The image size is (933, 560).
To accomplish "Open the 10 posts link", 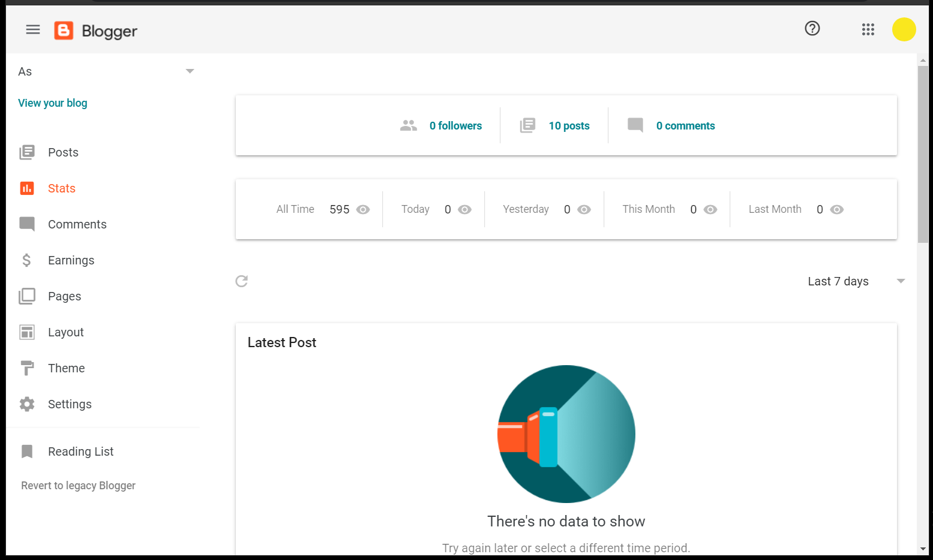I will click(569, 125).
